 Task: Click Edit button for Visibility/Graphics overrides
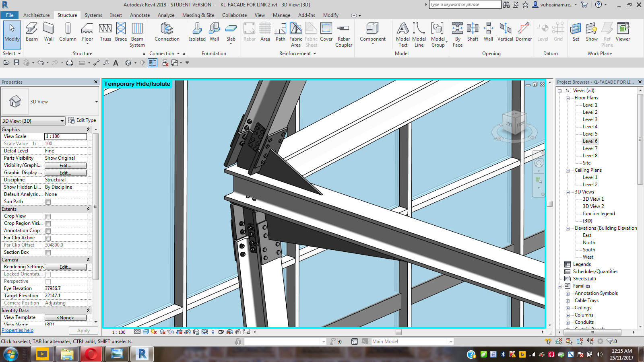66,166
